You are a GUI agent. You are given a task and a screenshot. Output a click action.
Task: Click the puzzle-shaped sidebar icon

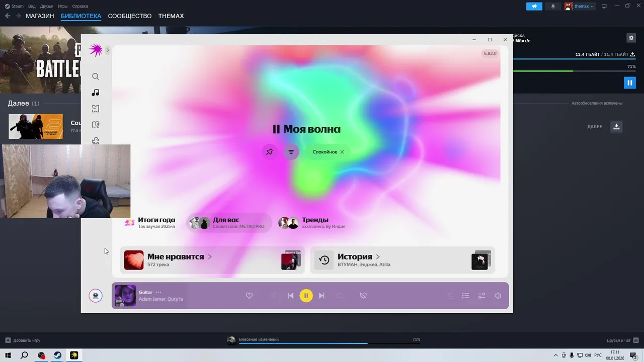[x=96, y=109]
